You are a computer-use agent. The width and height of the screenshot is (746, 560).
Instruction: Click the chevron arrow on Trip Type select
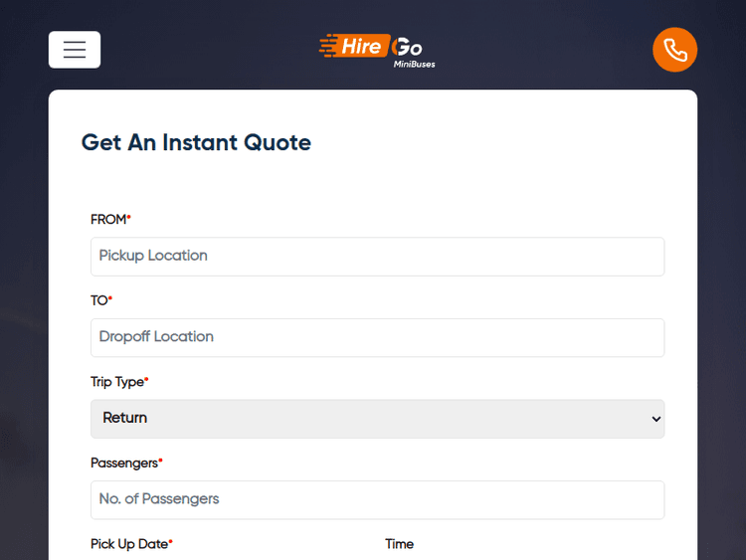[655, 419]
